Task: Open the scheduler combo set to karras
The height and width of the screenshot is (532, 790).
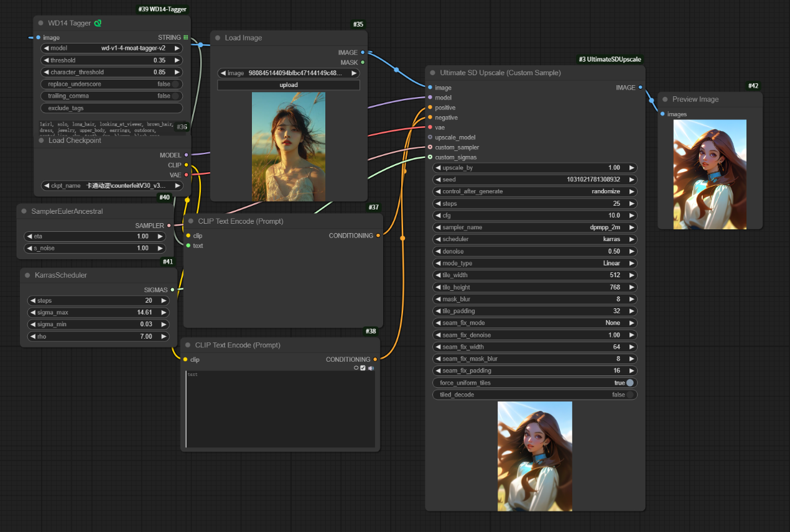Action: (x=535, y=239)
